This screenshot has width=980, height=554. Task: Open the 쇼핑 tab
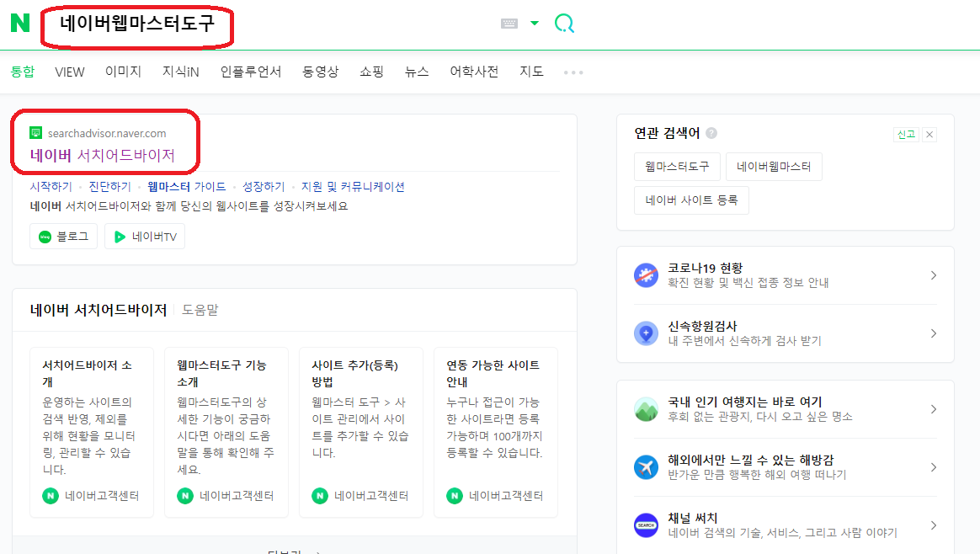372,72
